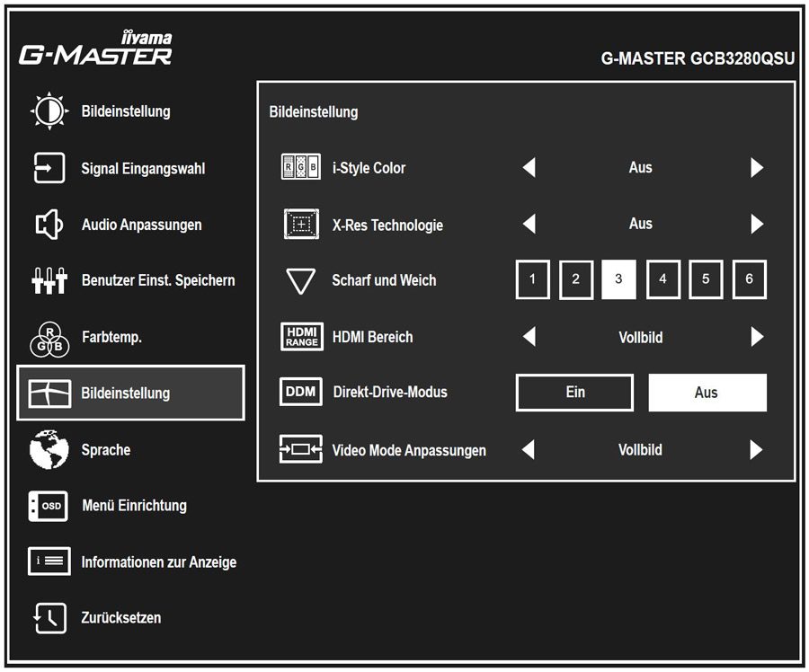Choose sharpness level 4 for Scharf und Weich
809x672 pixels.
663,279
